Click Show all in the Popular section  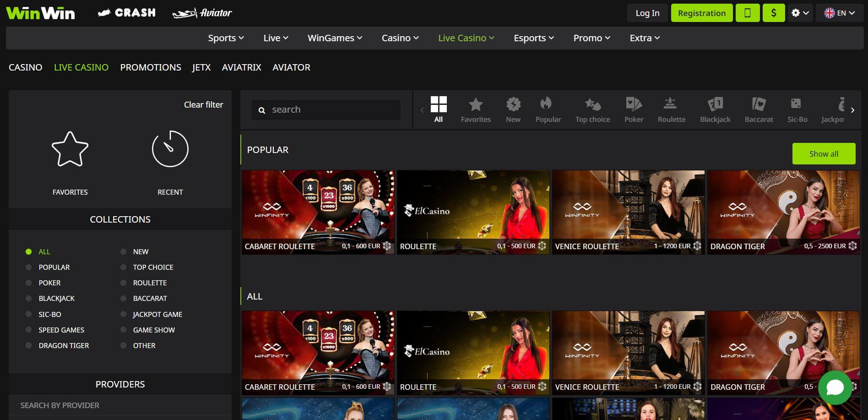click(x=823, y=153)
